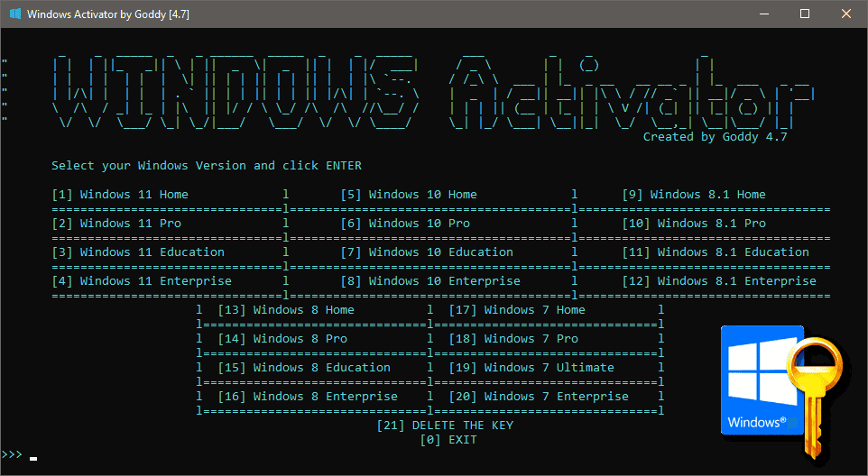Click the '[1] Windows 11 Home' option
This screenshot has height=476, width=868.
pyautogui.click(x=120, y=195)
